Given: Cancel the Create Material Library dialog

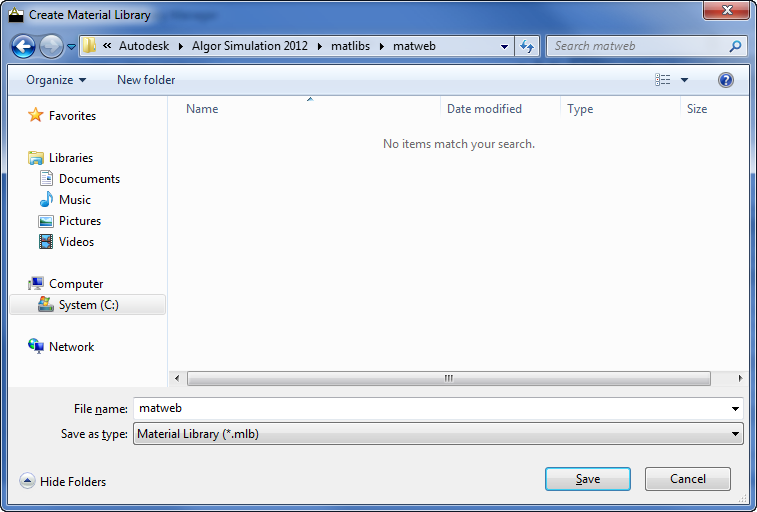Looking at the screenshot, I should [x=687, y=479].
